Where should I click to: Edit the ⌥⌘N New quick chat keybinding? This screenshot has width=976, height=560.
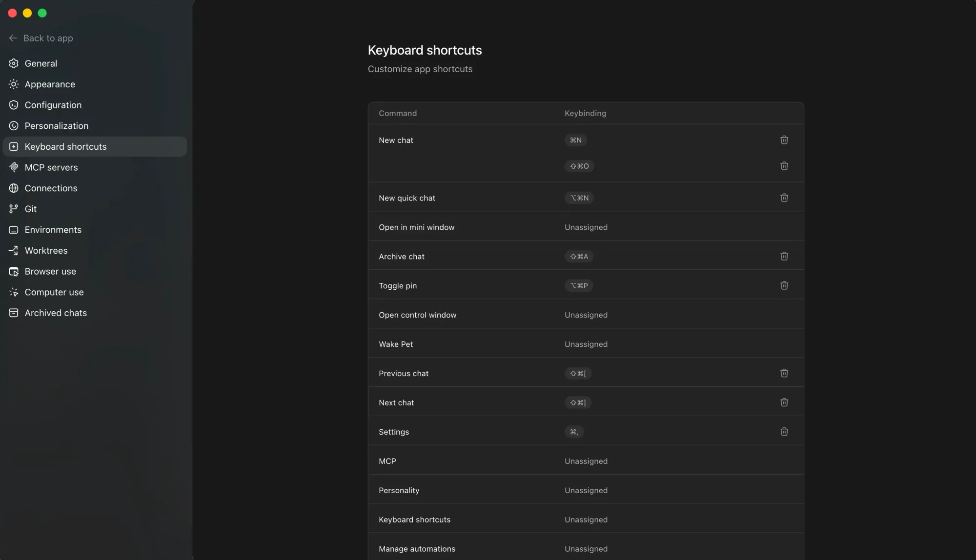(579, 198)
